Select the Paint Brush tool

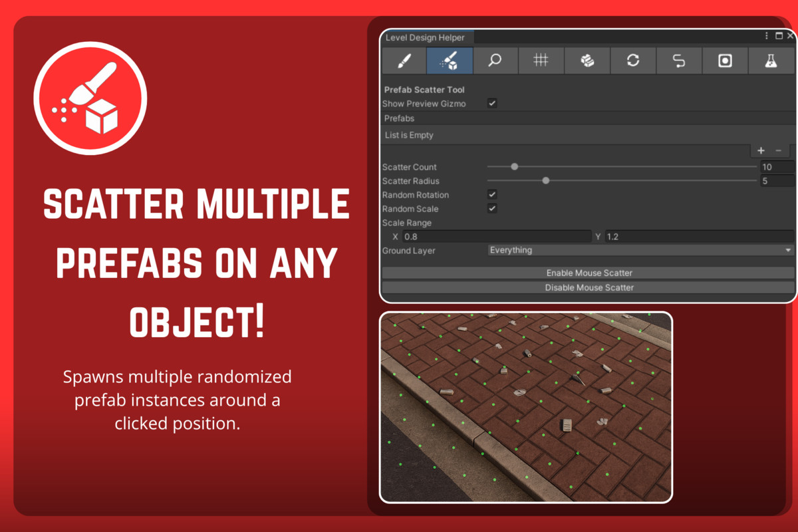click(x=404, y=61)
